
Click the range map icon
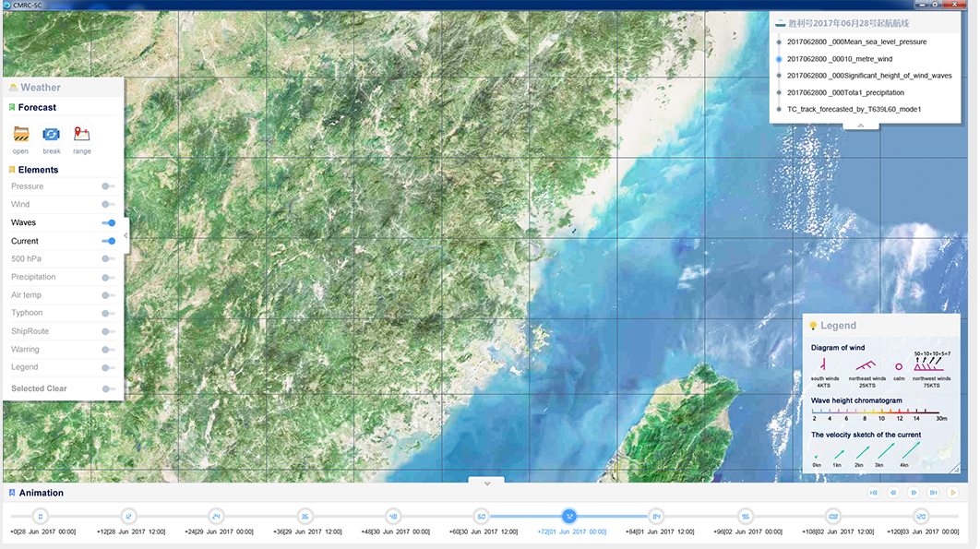click(82, 135)
